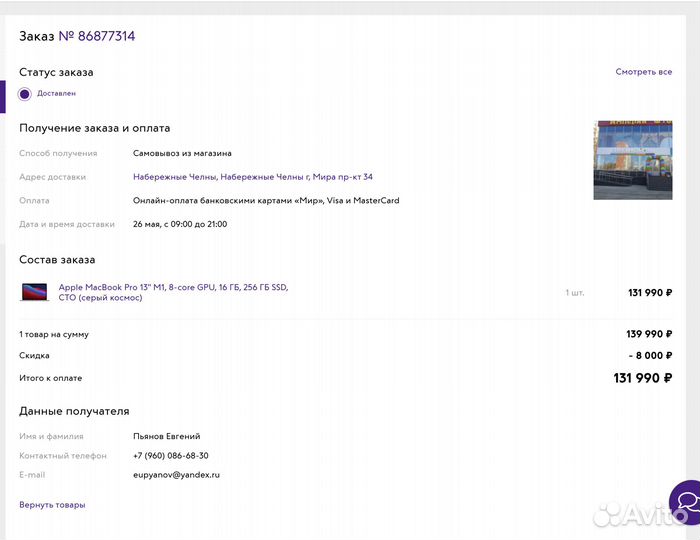Click email 'eupyanov@yandex.ru'
Image resolution: width=700 pixels, height=540 pixels.
click(x=176, y=475)
